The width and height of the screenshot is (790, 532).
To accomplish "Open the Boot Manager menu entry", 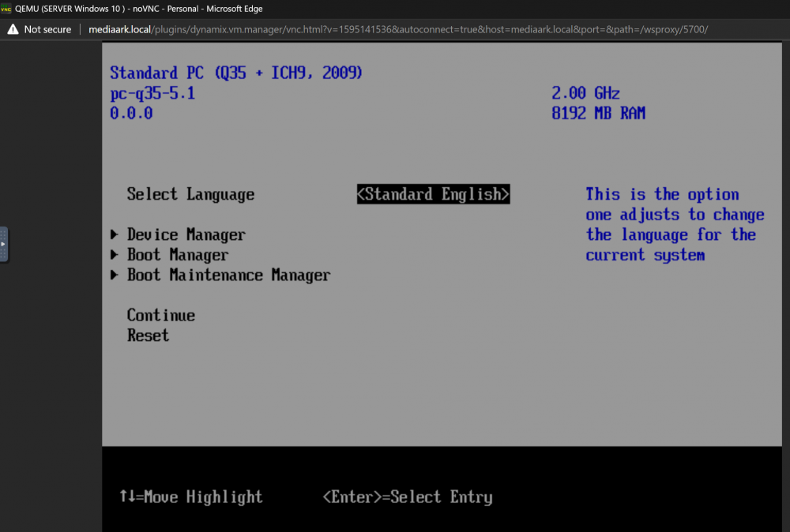I will click(x=177, y=255).
